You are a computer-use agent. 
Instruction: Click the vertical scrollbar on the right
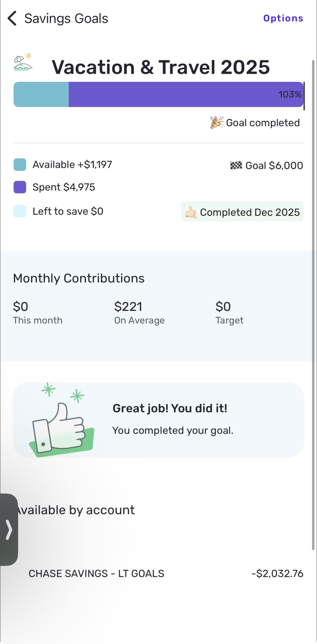(313, 302)
